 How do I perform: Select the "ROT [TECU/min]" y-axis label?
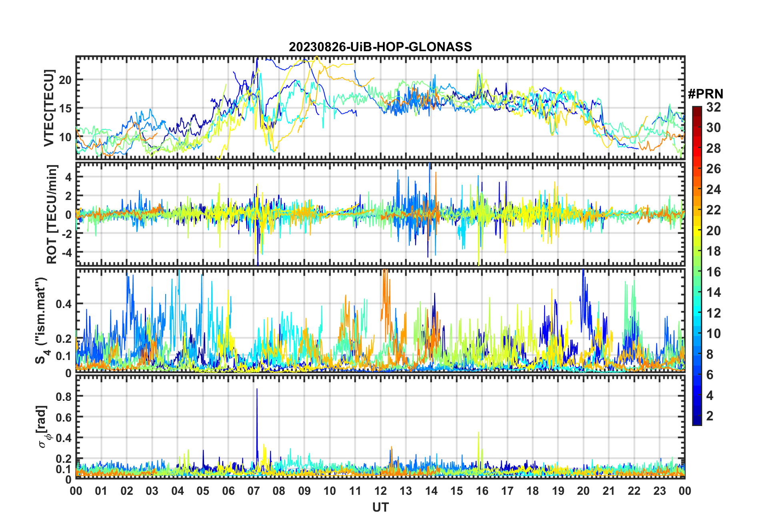coord(52,214)
